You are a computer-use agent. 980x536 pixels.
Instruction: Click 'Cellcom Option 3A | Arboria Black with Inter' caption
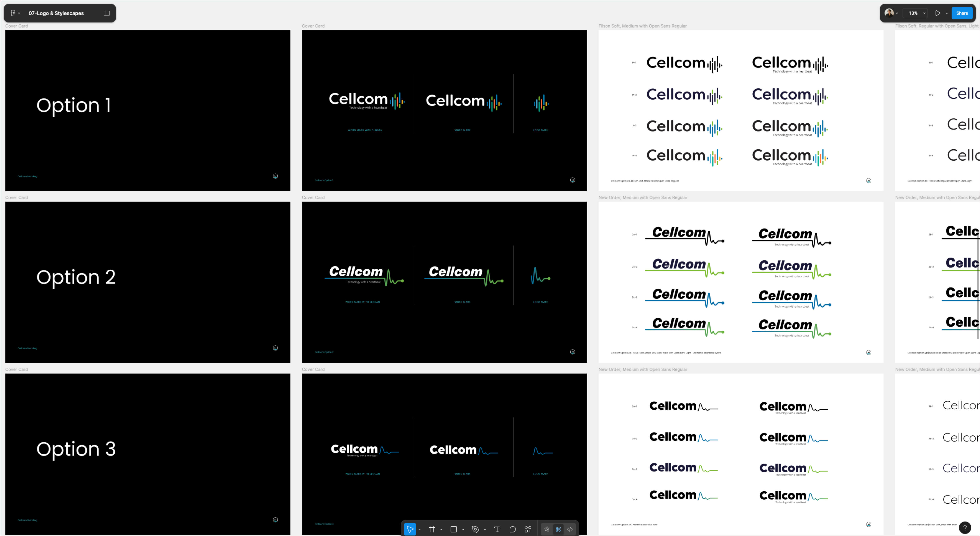pyautogui.click(x=634, y=525)
